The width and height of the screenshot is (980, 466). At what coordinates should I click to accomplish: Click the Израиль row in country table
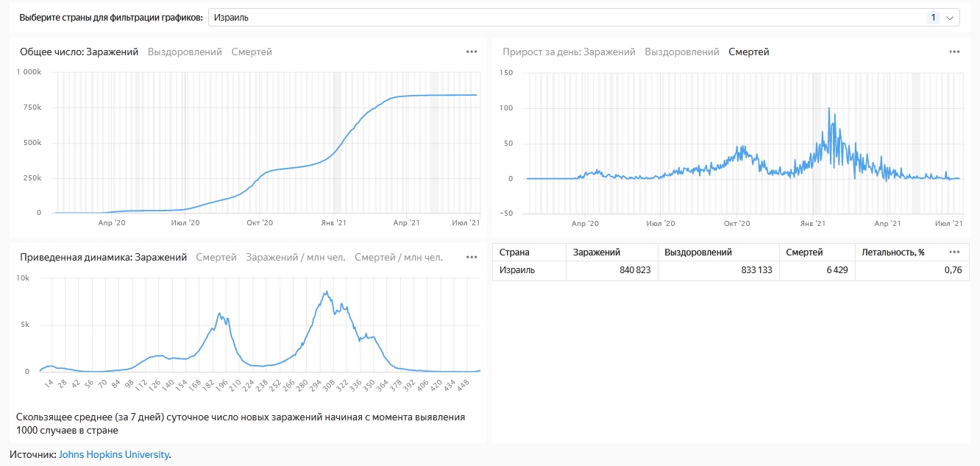coord(517,270)
